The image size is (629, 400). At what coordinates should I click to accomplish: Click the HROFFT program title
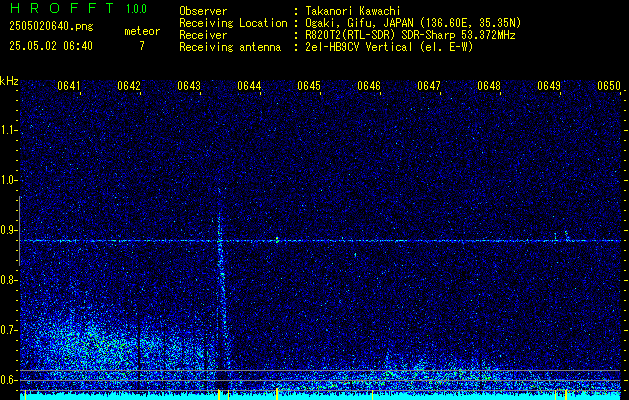click(x=62, y=8)
